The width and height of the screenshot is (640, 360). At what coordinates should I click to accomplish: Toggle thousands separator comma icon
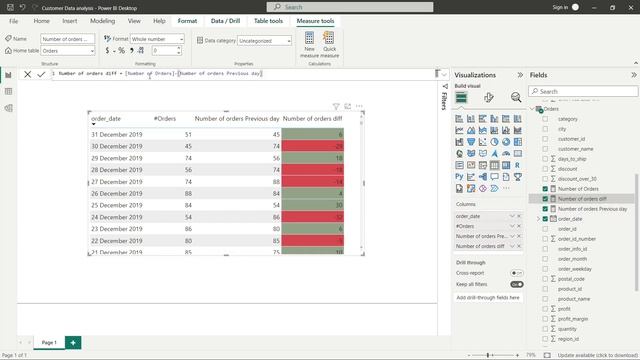tap(131, 51)
